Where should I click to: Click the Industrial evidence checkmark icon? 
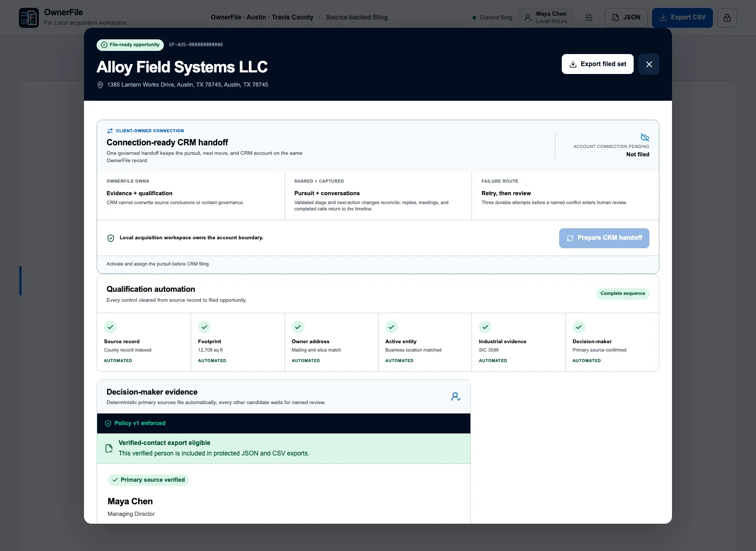485,327
